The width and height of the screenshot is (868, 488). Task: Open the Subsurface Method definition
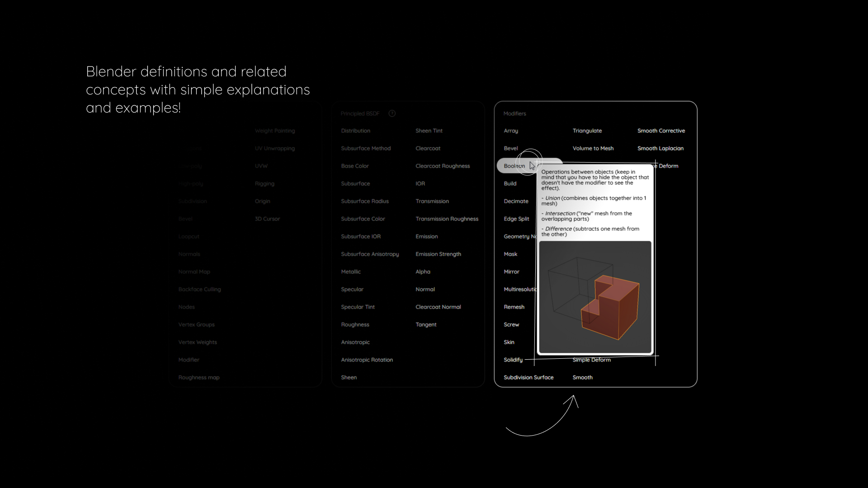click(366, 148)
